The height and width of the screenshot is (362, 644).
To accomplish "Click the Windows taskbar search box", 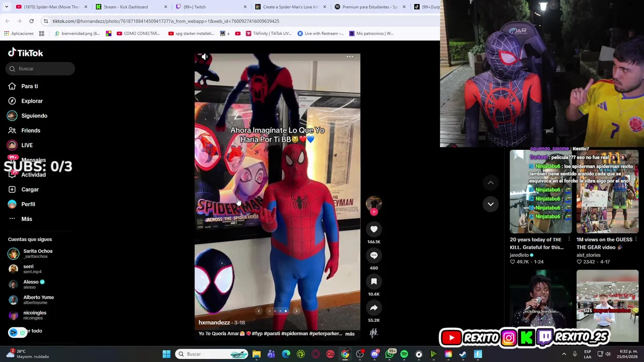I will (212, 354).
